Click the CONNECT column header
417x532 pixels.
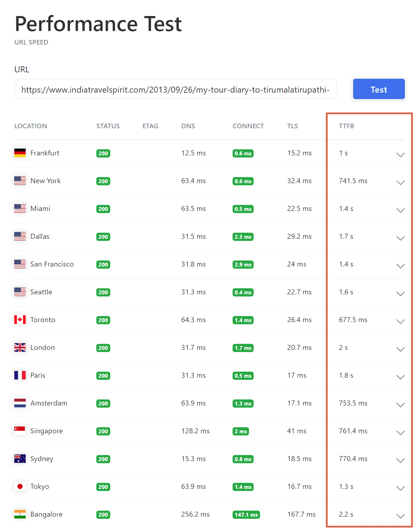(248, 126)
